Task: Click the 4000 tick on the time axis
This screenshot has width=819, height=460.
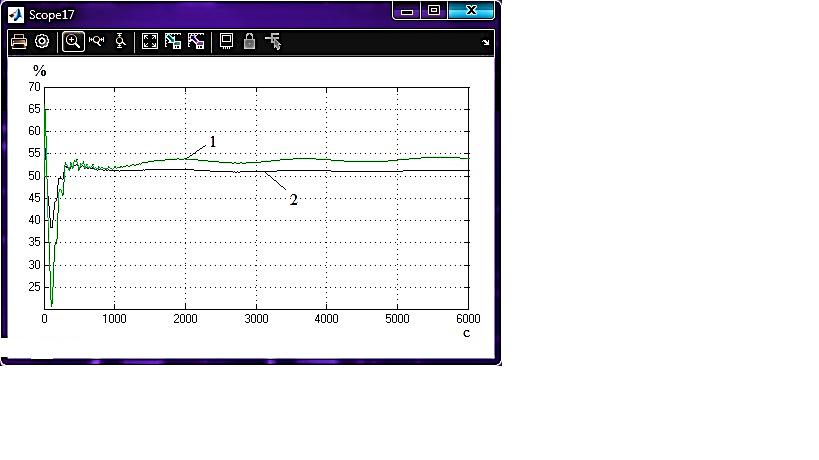Action: click(x=326, y=319)
